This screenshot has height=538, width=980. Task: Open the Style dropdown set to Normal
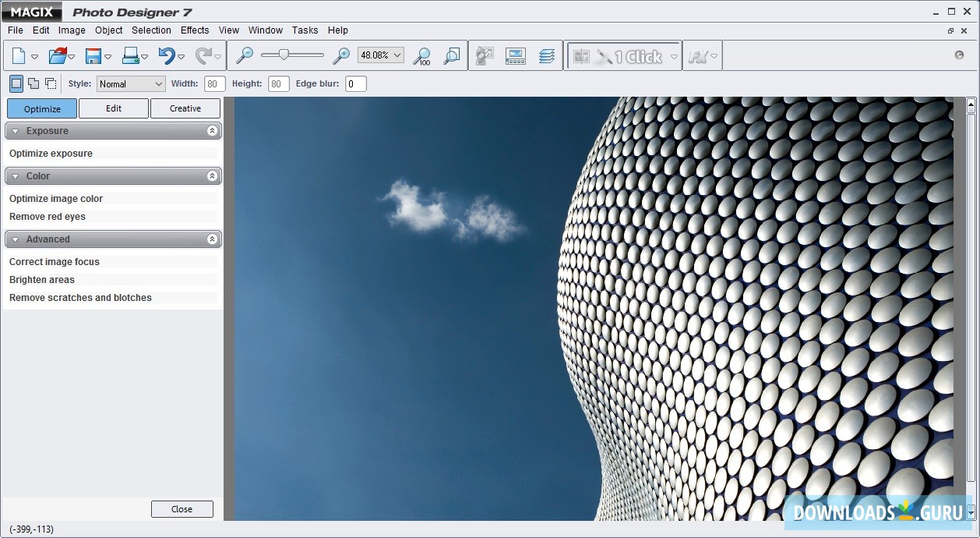(x=131, y=84)
